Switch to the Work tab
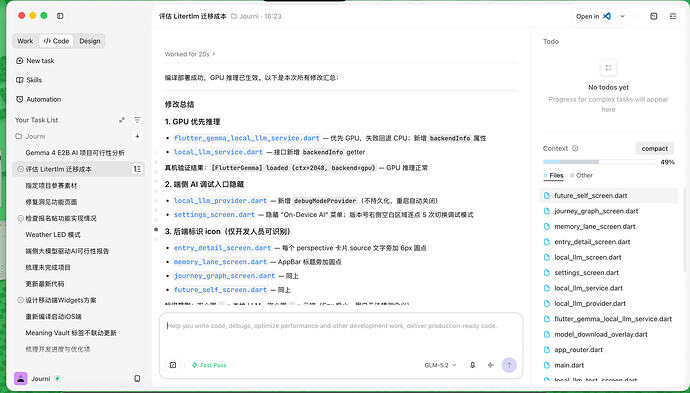Screen dimensions: 690x393 tap(25, 41)
